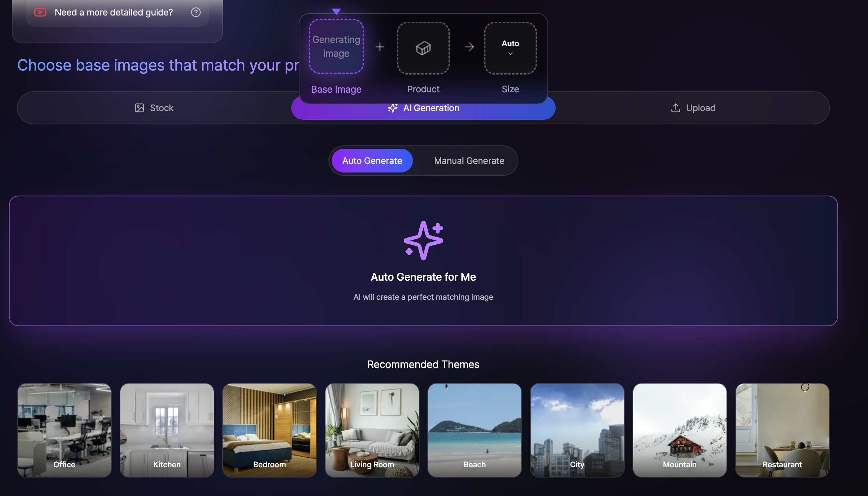Select the Auto Generate mode
This screenshot has width=868, height=496.
pos(372,161)
